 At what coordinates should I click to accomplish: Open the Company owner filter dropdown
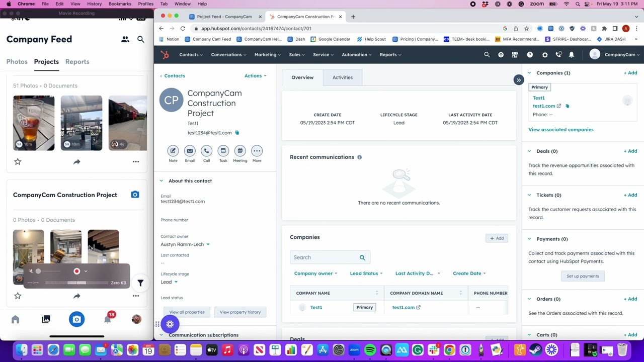[x=315, y=274]
